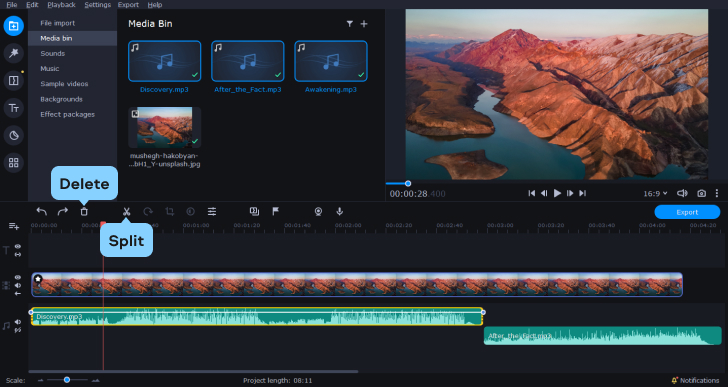Toggle title track link icon
This screenshot has width=728, height=387.
pos(18,254)
